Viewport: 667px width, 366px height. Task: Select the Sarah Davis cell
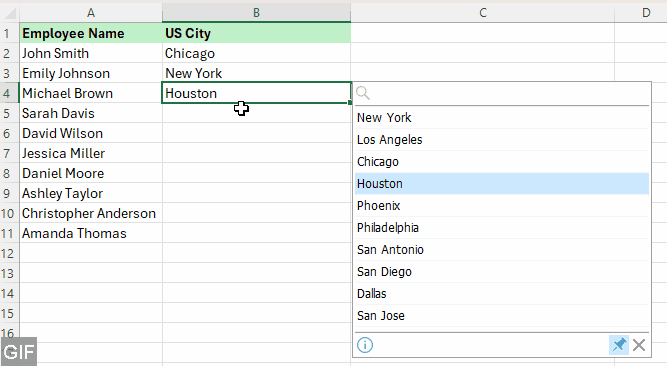coord(91,113)
